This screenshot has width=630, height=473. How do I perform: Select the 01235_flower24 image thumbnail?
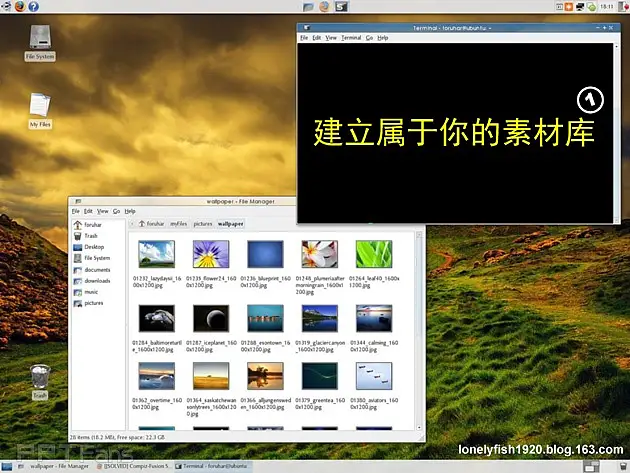pyautogui.click(x=212, y=254)
